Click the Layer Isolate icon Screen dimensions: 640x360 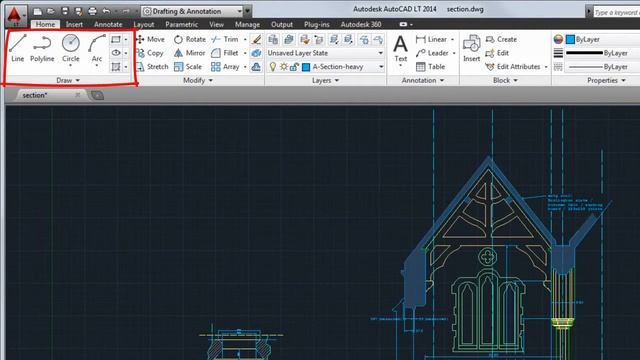pos(334,39)
